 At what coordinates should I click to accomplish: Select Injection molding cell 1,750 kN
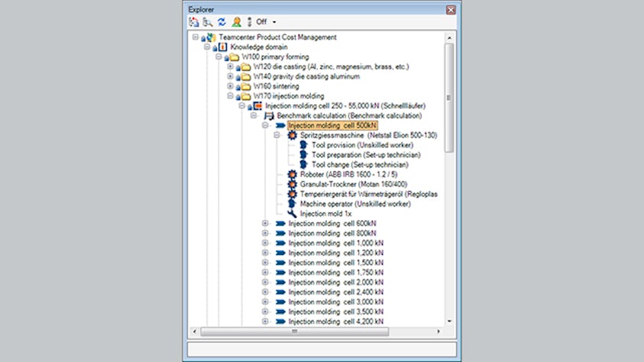coord(335,273)
